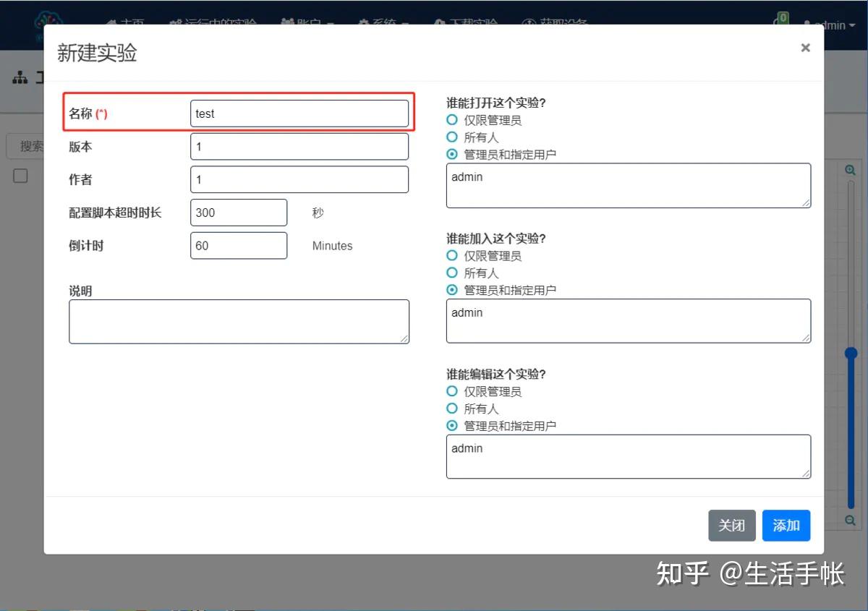
Task: Select 所有人 under 谁能编辑这个实验
Action: pos(452,409)
